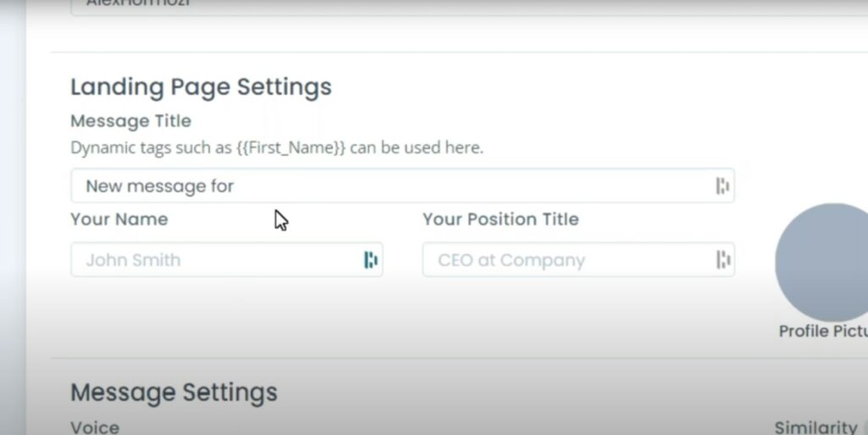This screenshot has width=868, height=435.
Task: Click the left sidebar strip
Action: click(x=12, y=217)
